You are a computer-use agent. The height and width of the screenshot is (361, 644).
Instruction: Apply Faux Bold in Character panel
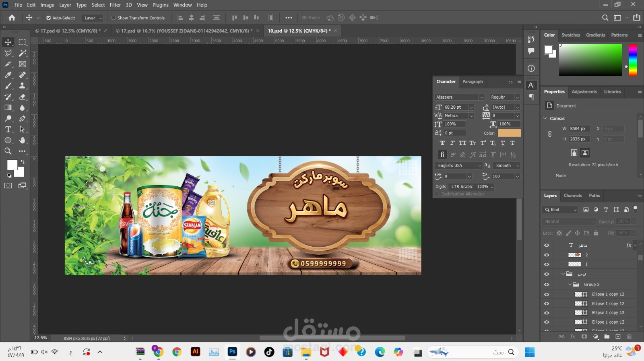(x=442, y=143)
